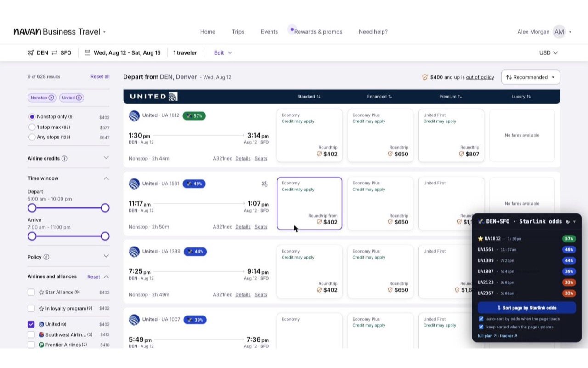Remove the Nonstop filter chip
This screenshot has width=588, height=368.
point(51,98)
